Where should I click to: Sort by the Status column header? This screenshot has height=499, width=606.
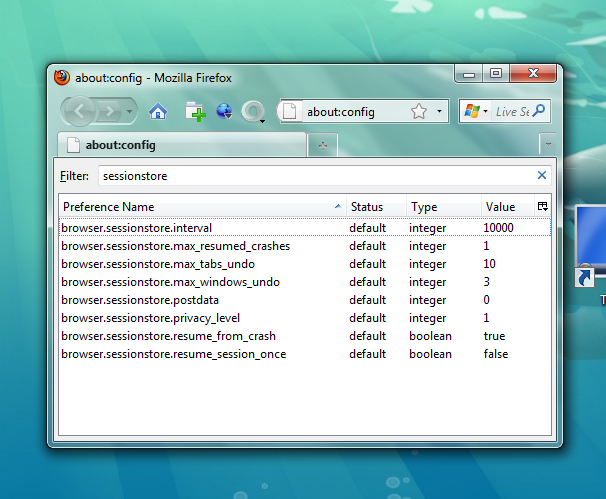coord(376,207)
